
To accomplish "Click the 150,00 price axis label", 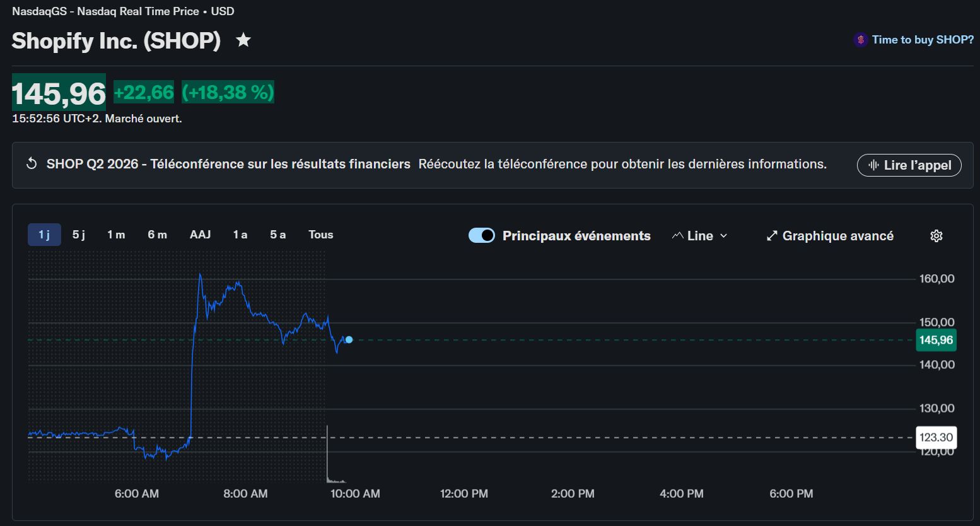I will coord(937,322).
